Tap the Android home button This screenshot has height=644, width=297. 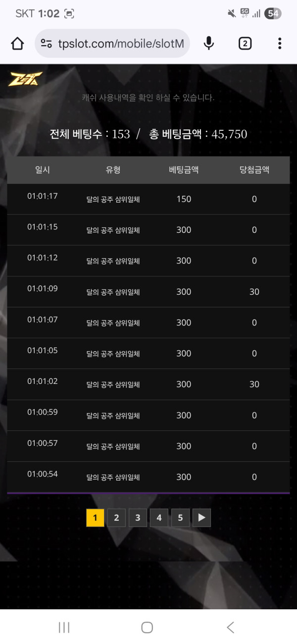(147, 627)
